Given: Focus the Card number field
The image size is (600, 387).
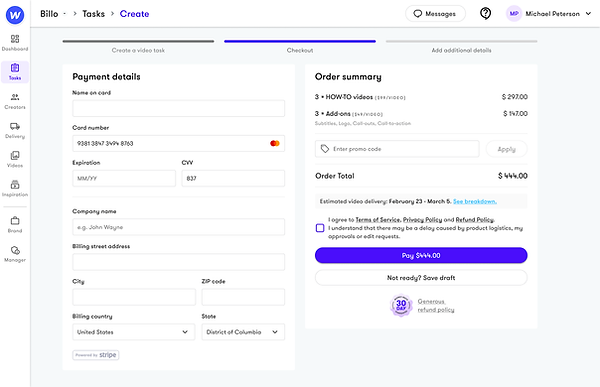Looking at the screenshot, I should click(178, 143).
